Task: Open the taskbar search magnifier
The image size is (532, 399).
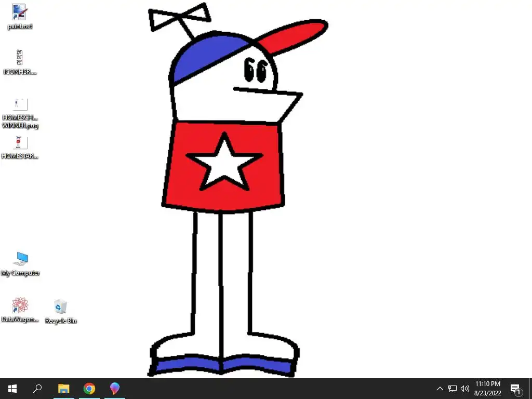Action: 37,389
